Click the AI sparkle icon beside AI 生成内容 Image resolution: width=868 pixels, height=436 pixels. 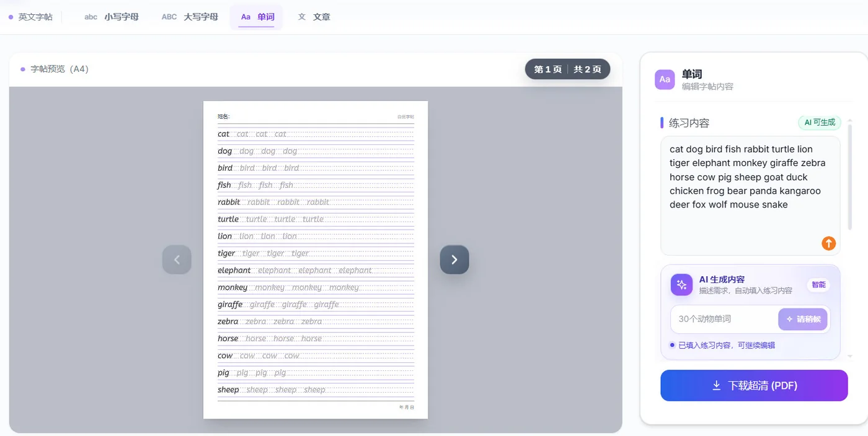click(x=682, y=285)
